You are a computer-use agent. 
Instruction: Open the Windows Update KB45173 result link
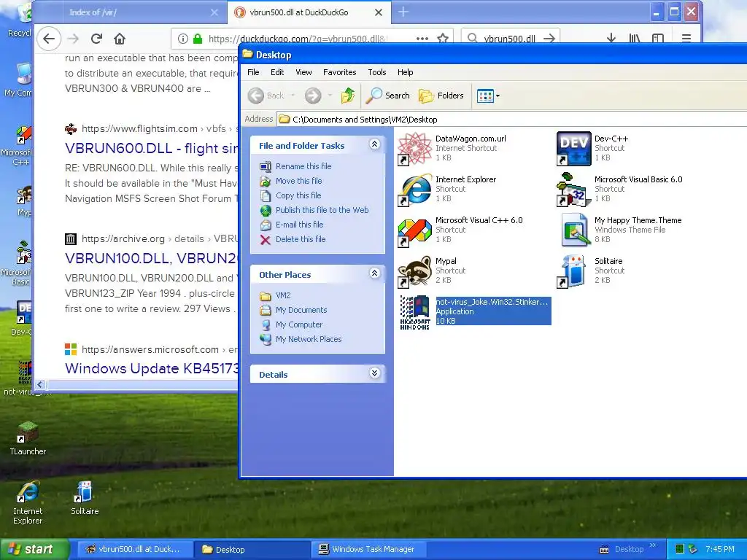(x=152, y=368)
